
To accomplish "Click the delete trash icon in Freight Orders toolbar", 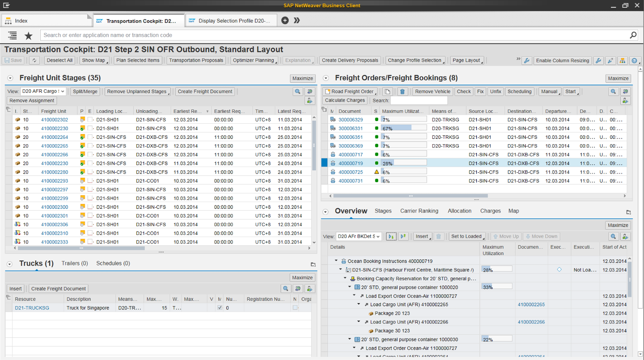I will [402, 92].
